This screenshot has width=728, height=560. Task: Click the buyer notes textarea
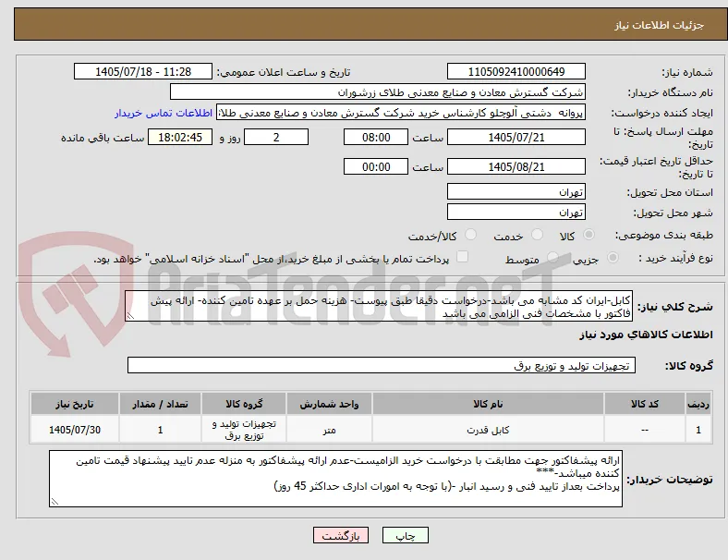pos(335,479)
